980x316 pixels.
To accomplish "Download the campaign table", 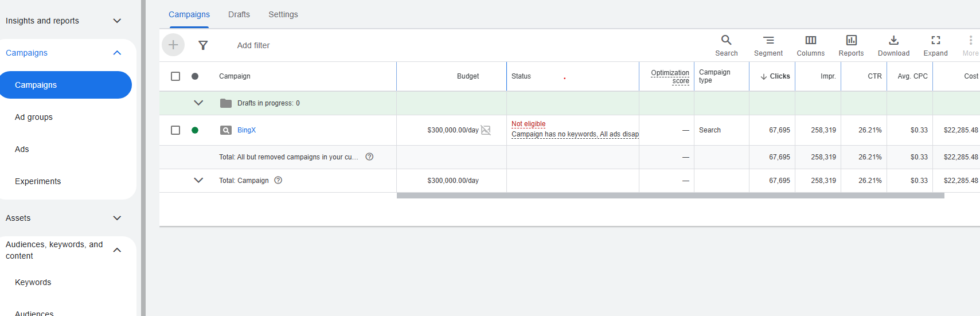I will tap(893, 45).
